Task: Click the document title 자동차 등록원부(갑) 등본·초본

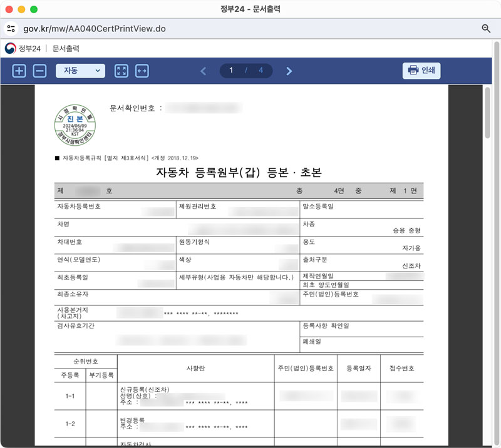Action: (x=238, y=174)
